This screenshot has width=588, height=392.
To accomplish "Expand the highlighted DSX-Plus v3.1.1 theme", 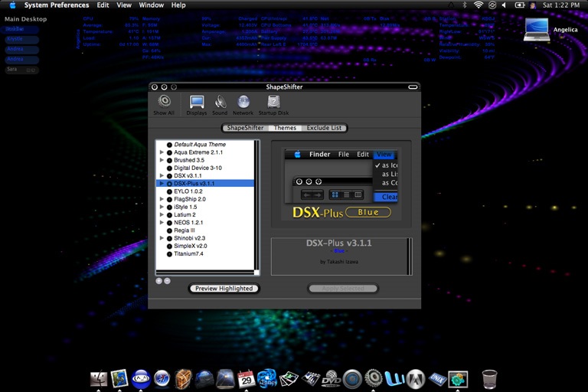I will (162, 184).
